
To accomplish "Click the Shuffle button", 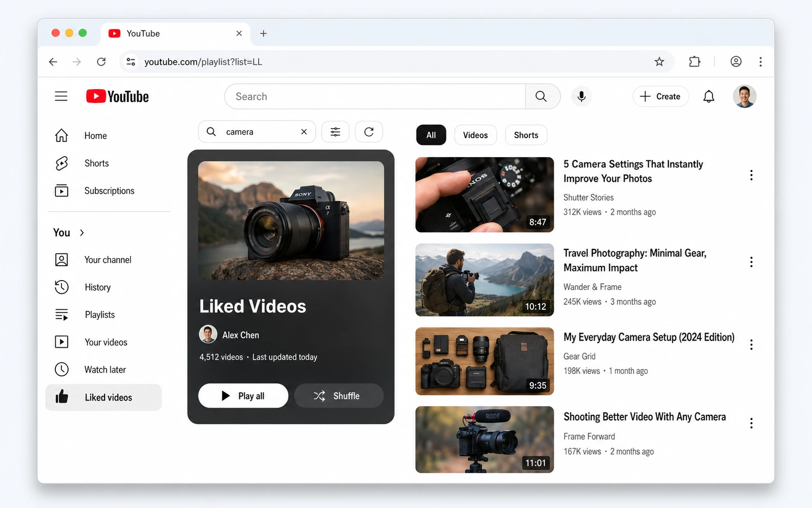I will point(338,396).
